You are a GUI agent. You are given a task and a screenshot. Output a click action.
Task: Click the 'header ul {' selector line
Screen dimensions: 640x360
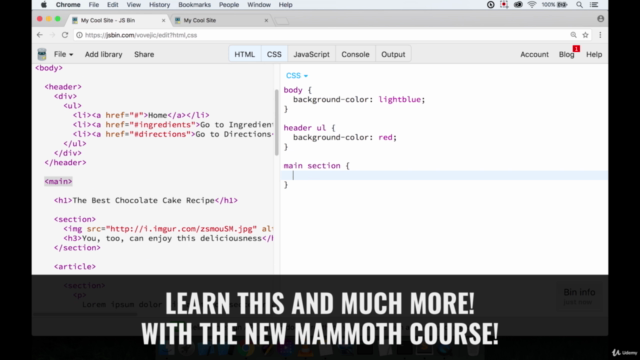pyautogui.click(x=309, y=128)
